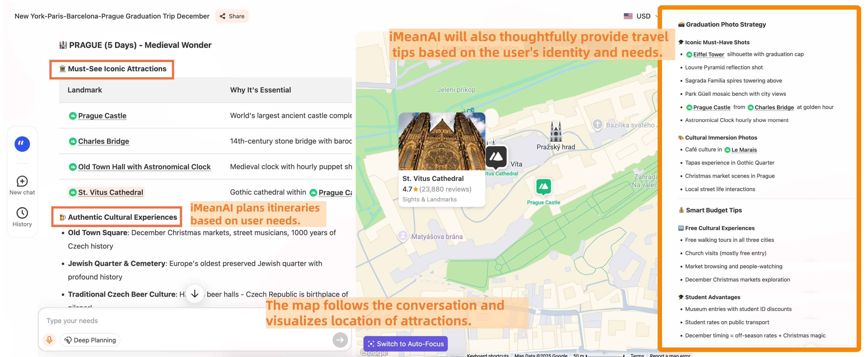This screenshot has width=868, height=357.
Task: Click the Prague Castle link in the St. Vitus row
Action: tap(335, 192)
